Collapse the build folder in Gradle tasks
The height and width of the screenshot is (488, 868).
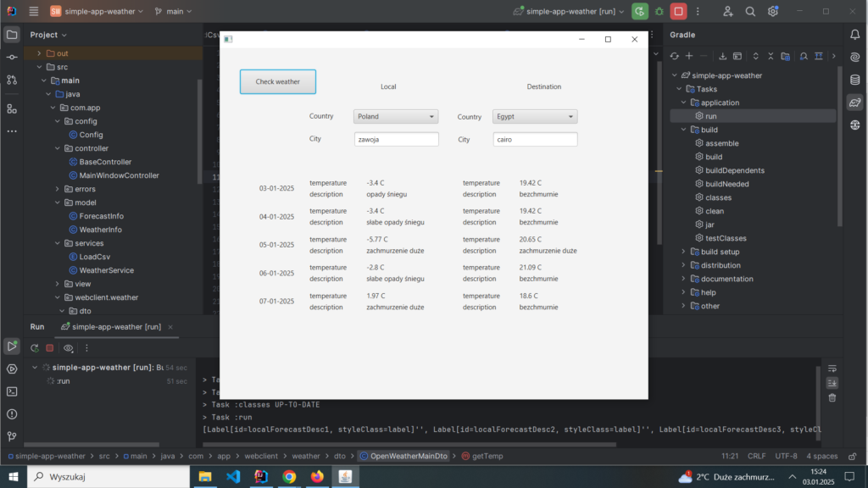pos(683,130)
